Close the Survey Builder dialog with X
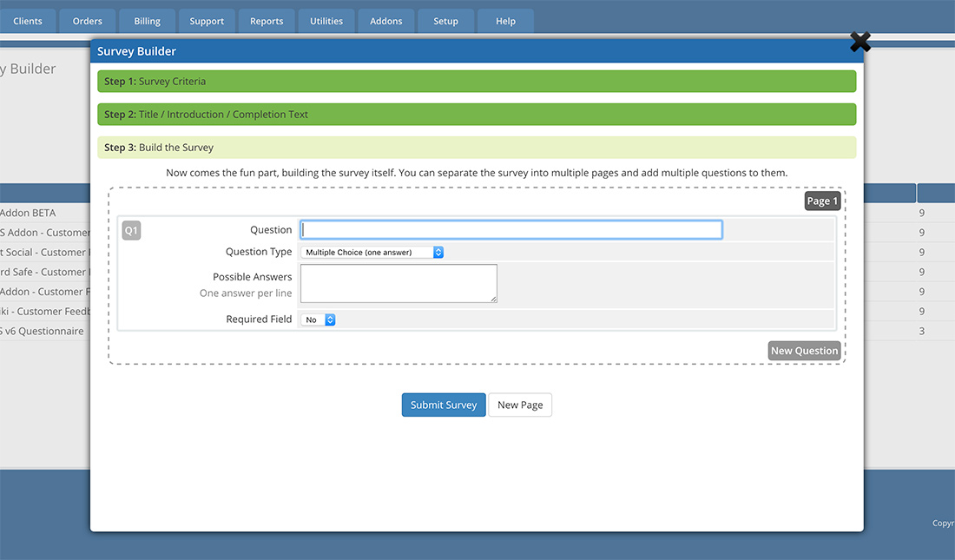 (859, 42)
